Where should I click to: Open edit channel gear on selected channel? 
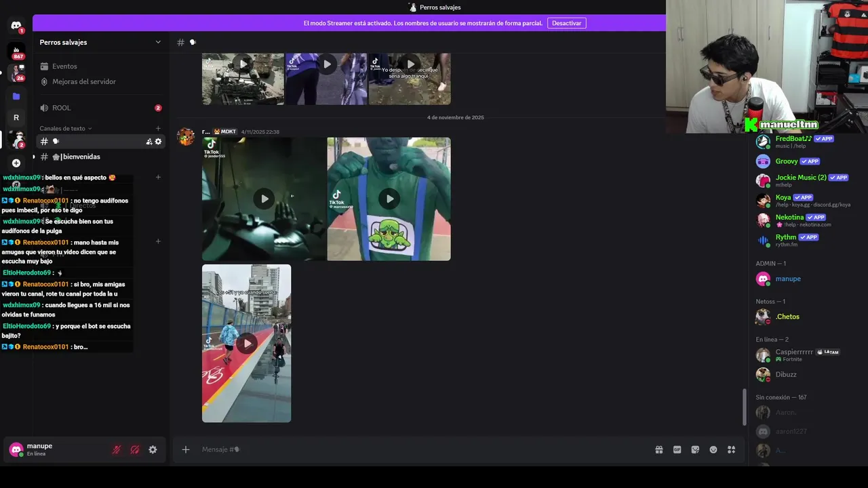(158, 142)
